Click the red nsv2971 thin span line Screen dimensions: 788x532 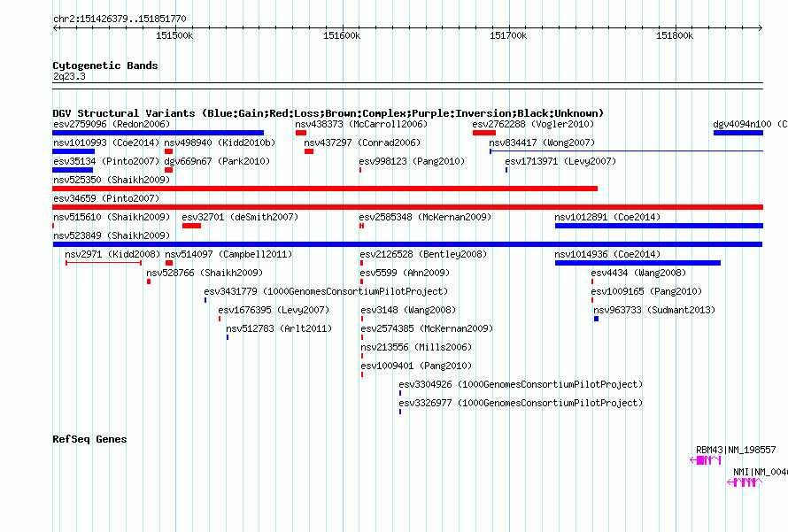[x=104, y=263]
